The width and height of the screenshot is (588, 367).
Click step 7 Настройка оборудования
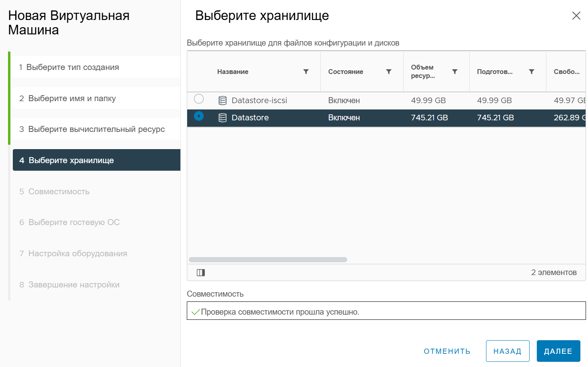[x=73, y=253]
